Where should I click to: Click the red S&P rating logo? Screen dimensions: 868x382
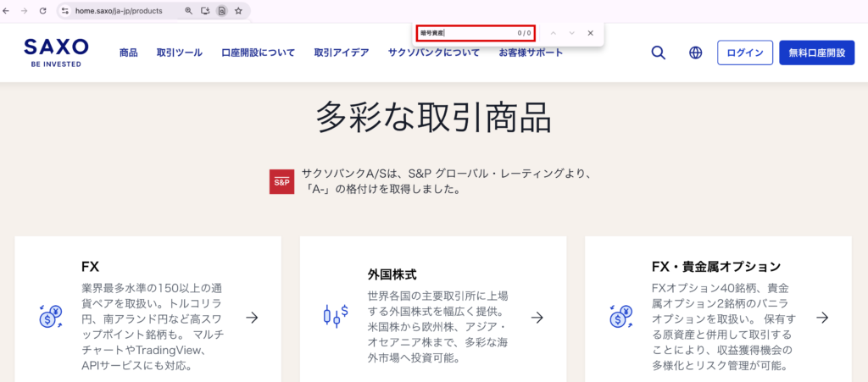281,182
